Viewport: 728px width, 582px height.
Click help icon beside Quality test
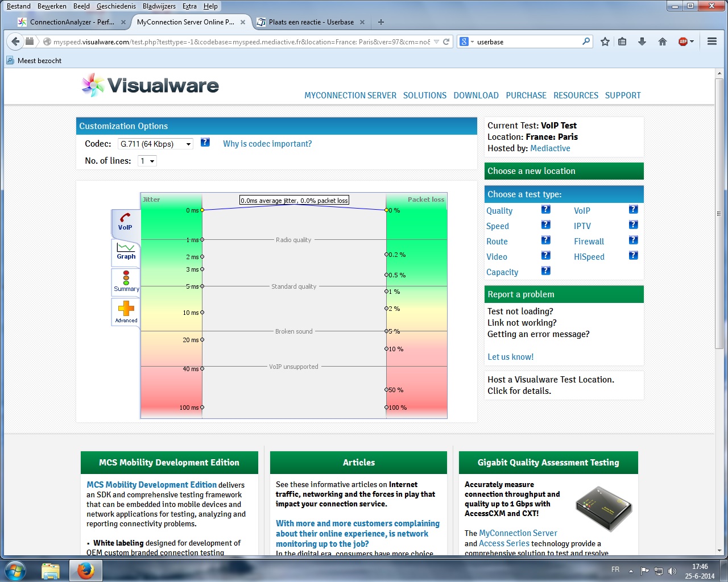545,210
